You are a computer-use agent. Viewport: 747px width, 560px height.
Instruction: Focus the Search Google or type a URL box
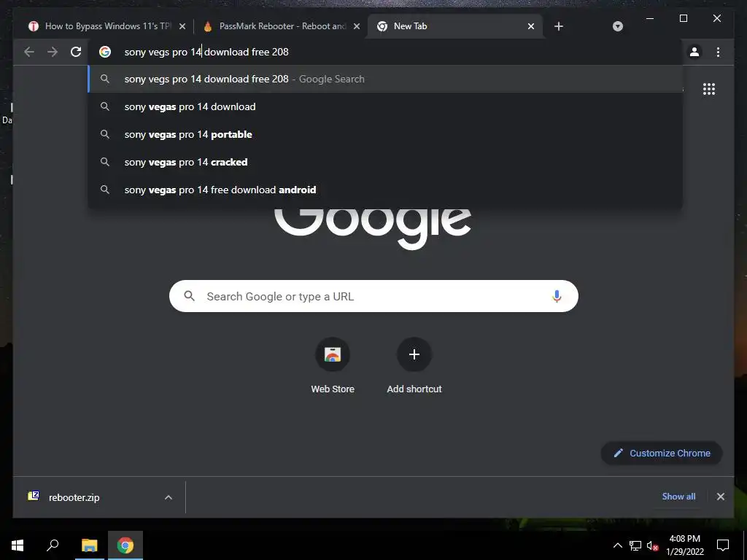tap(373, 296)
